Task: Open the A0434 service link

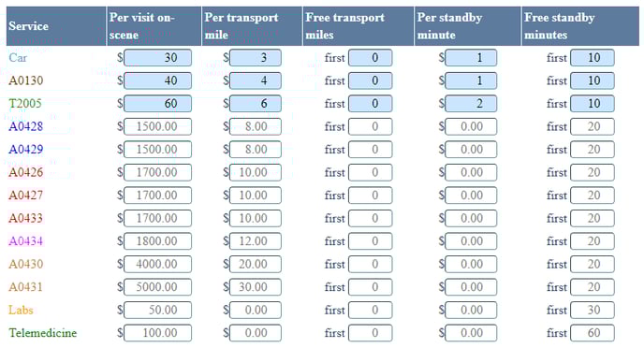Action: coord(25,241)
